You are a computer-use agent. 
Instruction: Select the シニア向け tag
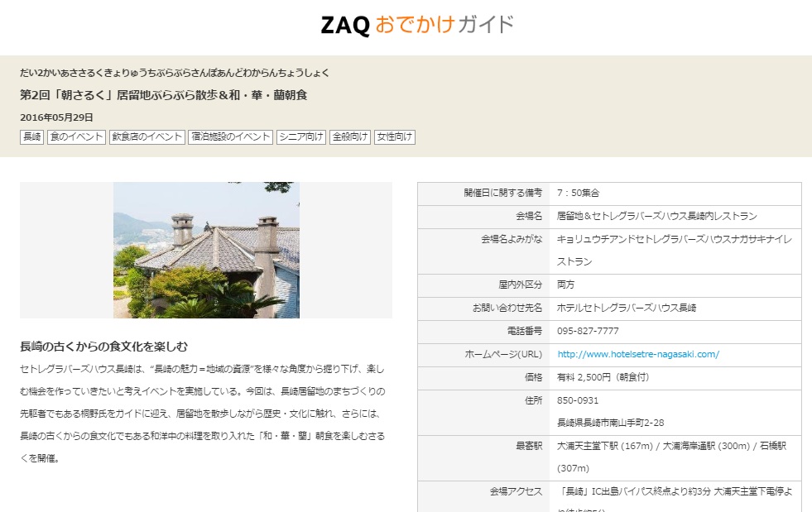(301, 137)
